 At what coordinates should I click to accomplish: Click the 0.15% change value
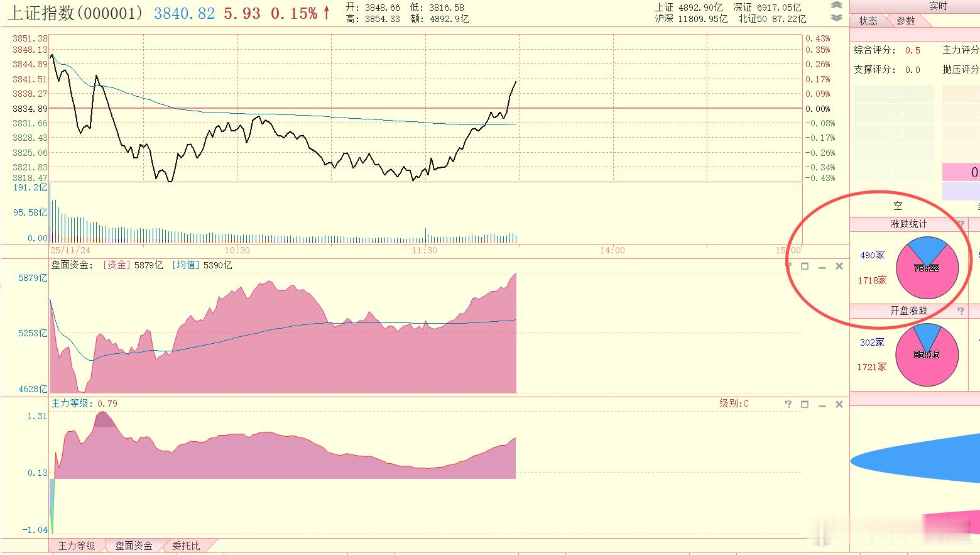click(x=294, y=13)
